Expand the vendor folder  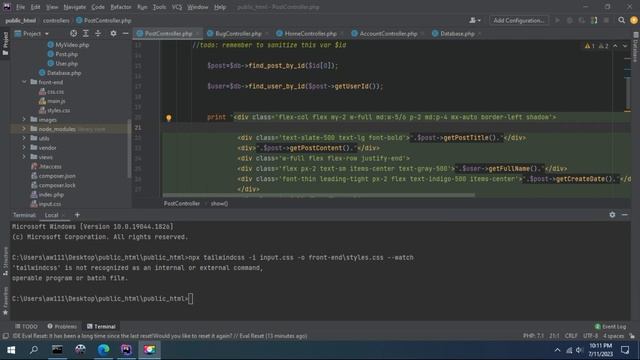click(24, 148)
